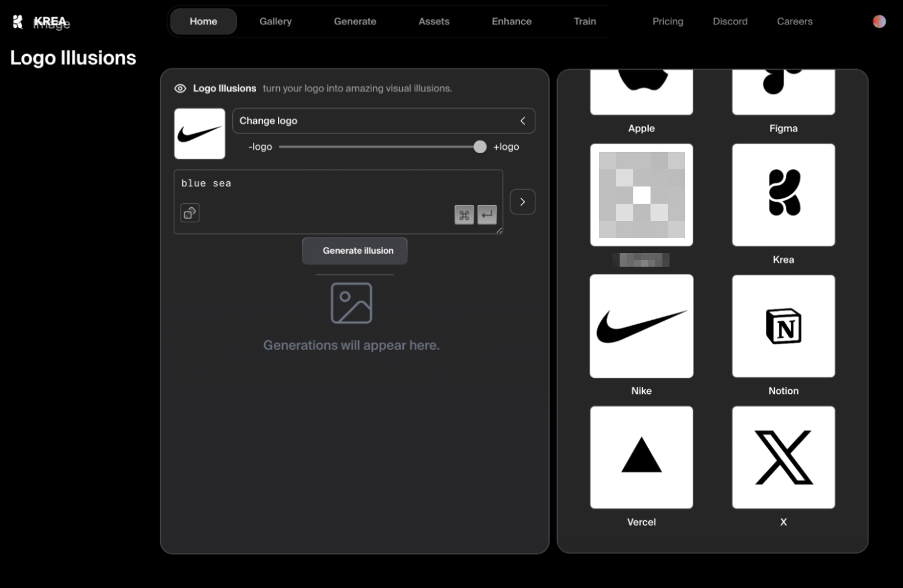This screenshot has height=588, width=903.
Task: Open the Careers link
Action: point(794,21)
